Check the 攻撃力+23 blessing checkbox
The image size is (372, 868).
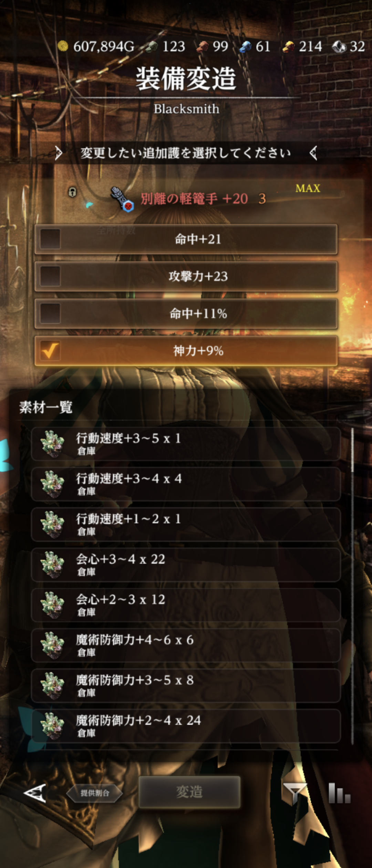[50, 276]
